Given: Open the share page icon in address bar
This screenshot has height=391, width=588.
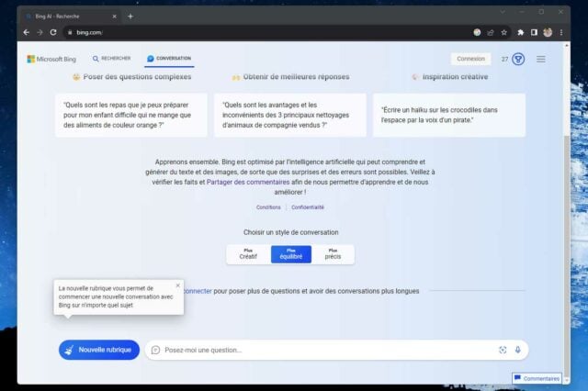Looking at the screenshot, I should [491, 33].
